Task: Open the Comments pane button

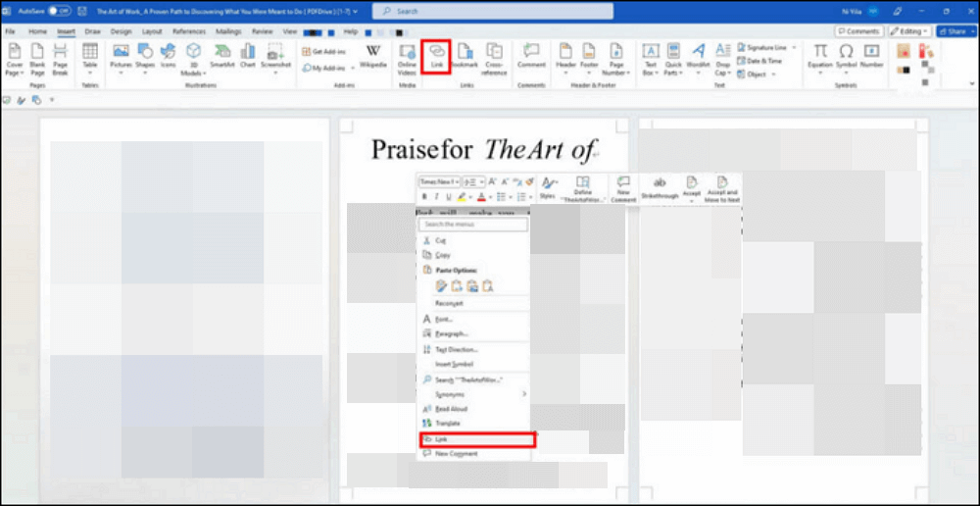Action: (859, 31)
